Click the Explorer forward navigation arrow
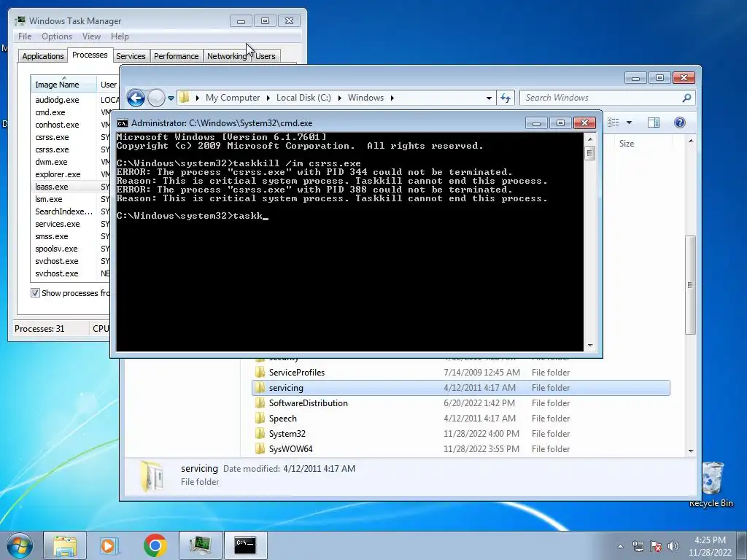Screen dimensions: 747x560 click(x=156, y=98)
